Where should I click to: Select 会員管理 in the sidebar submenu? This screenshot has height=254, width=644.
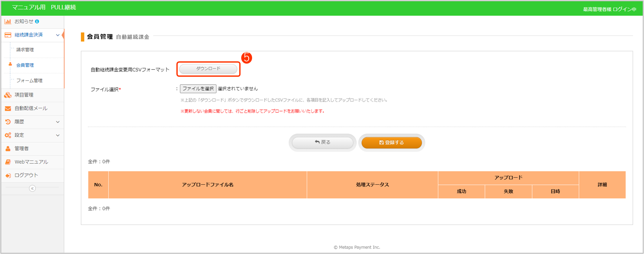(x=25, y=65)
